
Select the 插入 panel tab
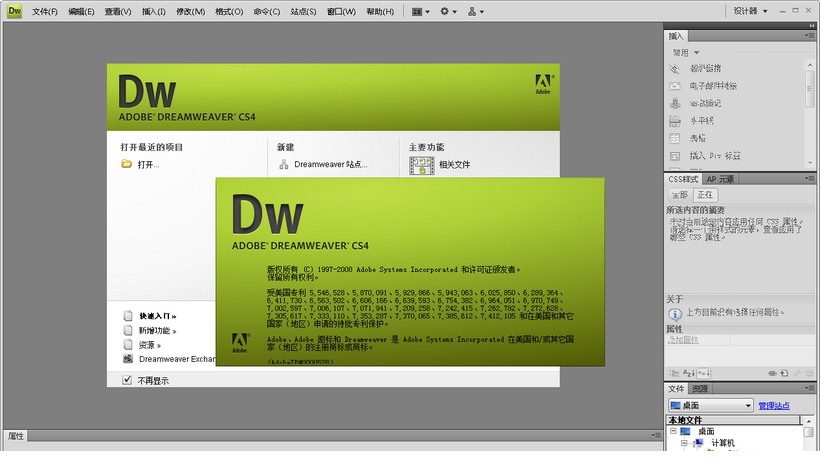coord(676,36)
